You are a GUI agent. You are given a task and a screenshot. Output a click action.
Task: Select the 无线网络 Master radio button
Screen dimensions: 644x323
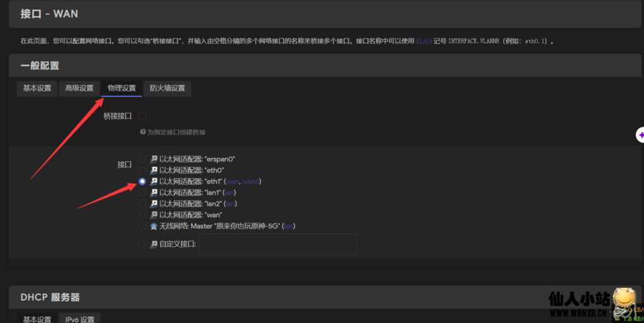(142, 226)
